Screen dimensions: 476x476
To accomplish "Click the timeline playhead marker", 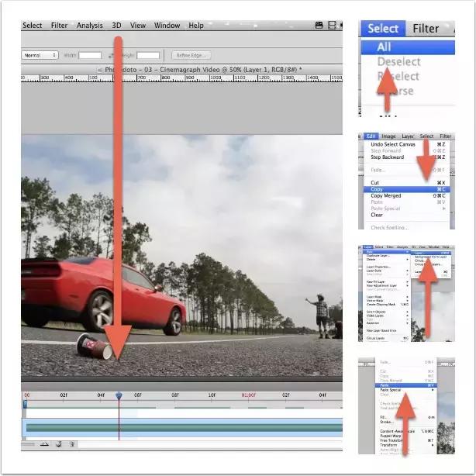I will (119, 395).
